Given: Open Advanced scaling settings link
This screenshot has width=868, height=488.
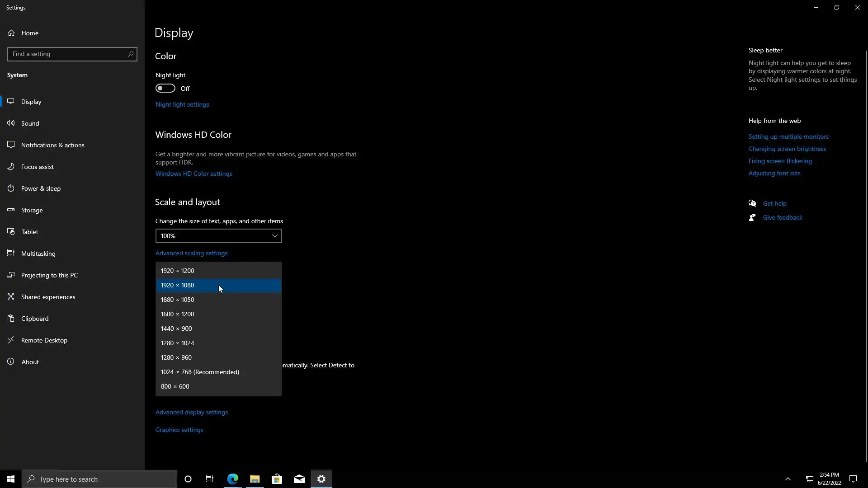Looking at the screenshot, I should tap(191, 253).
